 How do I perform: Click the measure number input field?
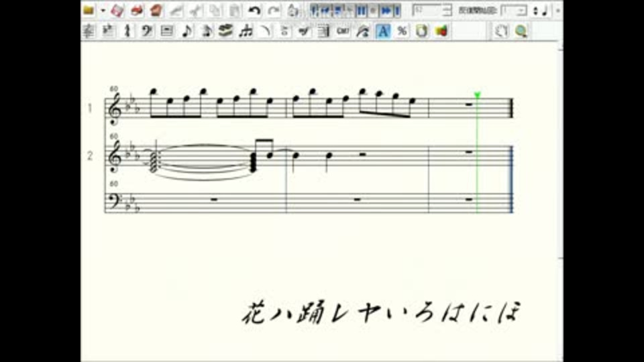[x=427, y=10]
